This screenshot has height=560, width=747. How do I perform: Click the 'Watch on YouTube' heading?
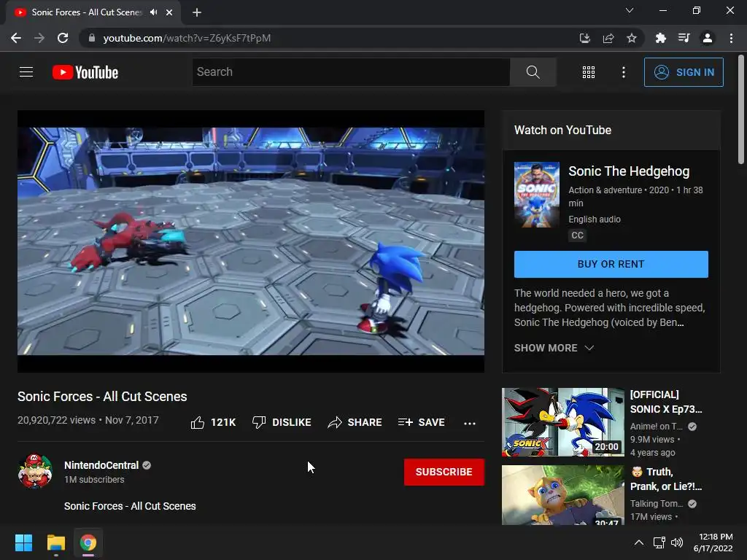click(x=562, y=130)
